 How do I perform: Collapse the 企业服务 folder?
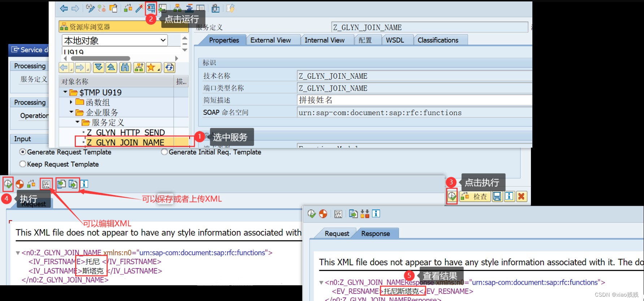(71, 112)
